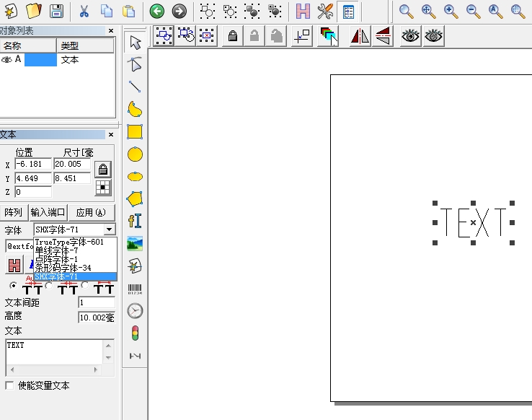Select the traffic light input port tool
This screenshot has width=532, height=420.
pyautogui.click(x=135, y=333)
